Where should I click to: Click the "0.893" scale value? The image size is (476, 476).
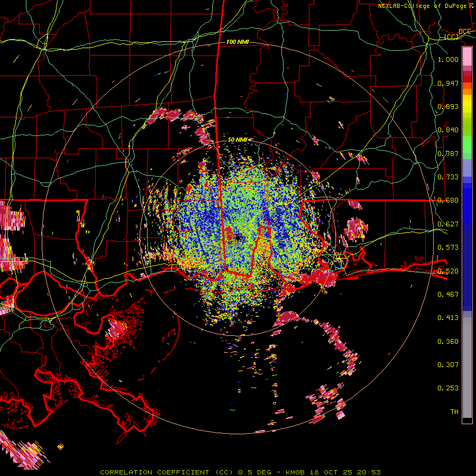pyautogui.click(x=448, y=106)
